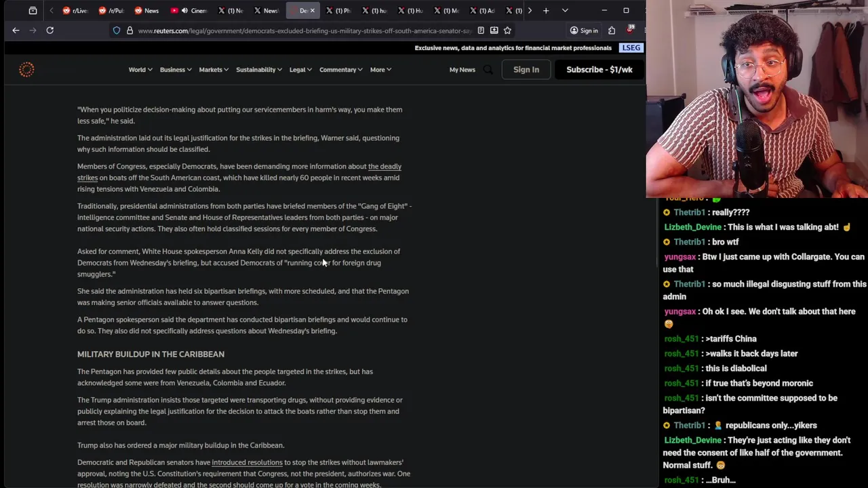Viewport: 868px width, 488px height.
Task: Click the LSEG badge in top banner
Action: (x=631, y=48)
